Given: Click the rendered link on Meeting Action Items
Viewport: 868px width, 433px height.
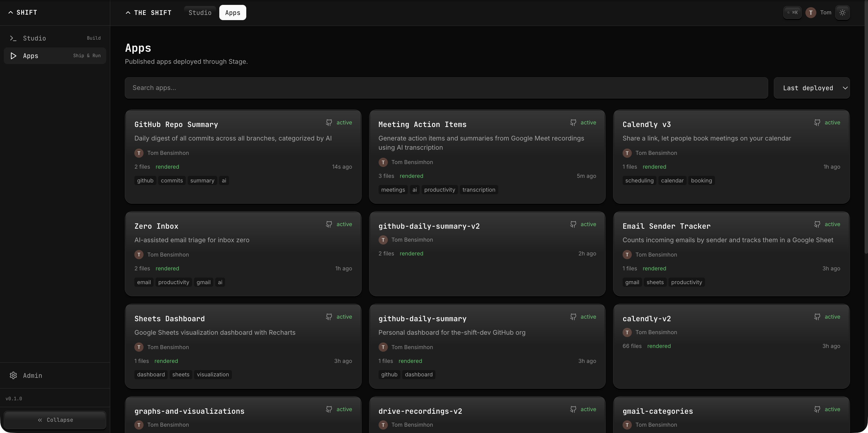Looking at the screenshot, I should pyautogui.click(x=411, y=176).
